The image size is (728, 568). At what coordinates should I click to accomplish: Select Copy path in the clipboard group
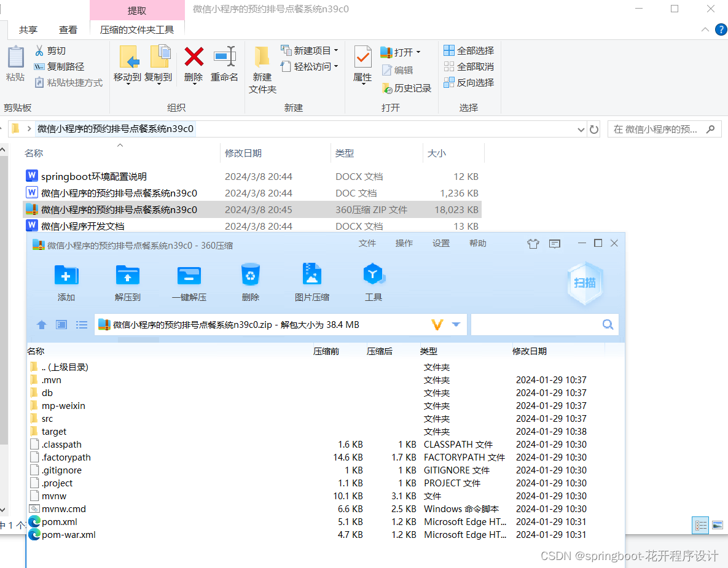coord(59,67)
